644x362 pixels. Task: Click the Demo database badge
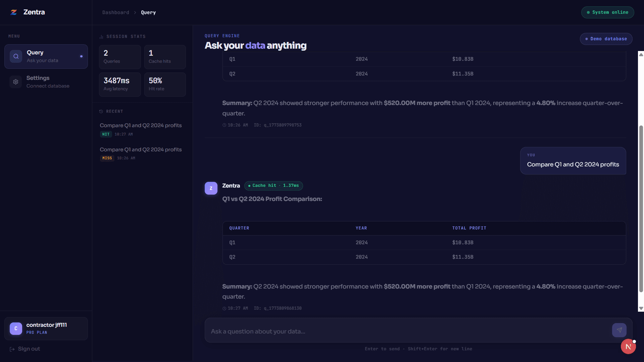pyautogui.click(x=606, y=39)
